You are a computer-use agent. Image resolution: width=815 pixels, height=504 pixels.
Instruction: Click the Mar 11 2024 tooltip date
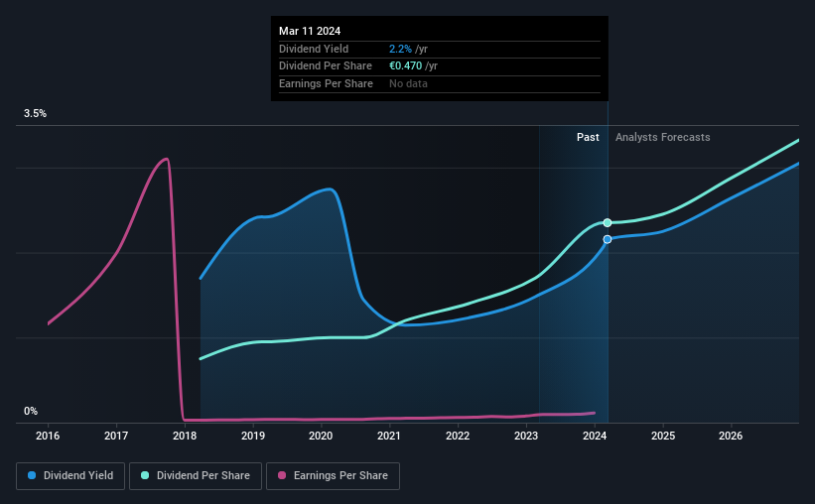click(310, 31)
